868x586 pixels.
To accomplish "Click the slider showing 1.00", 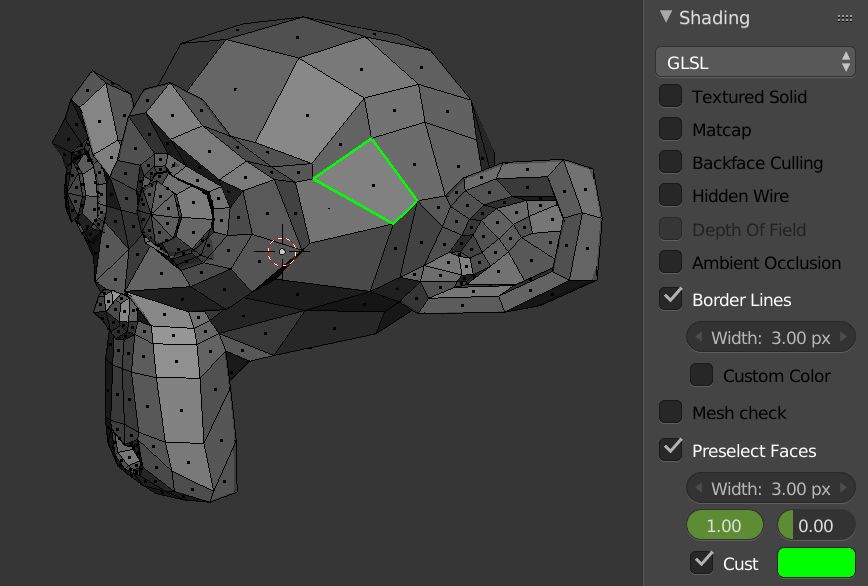I will tap(725, 525).
